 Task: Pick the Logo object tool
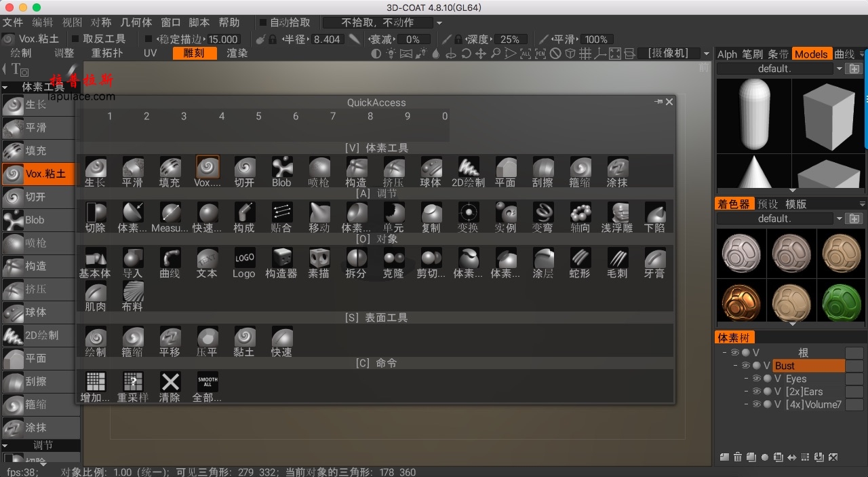tap(244, 263)
